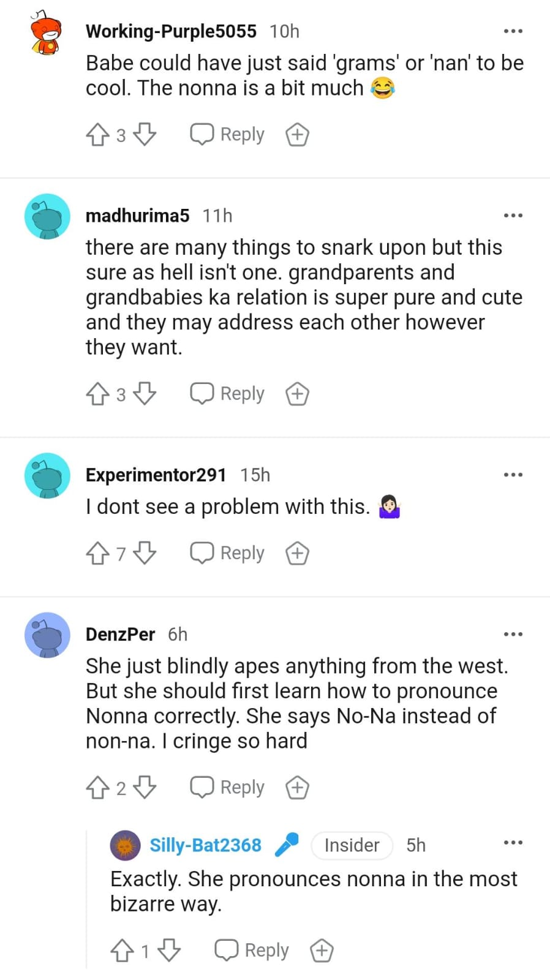This screenshot has height=980, width=550.
Task: Upvote madhurima5's comment
Action: 97,394
